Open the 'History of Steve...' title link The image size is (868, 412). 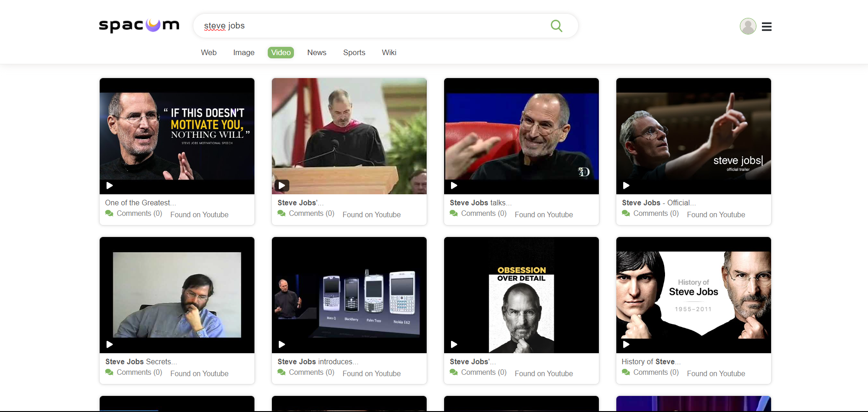point(651,361)
